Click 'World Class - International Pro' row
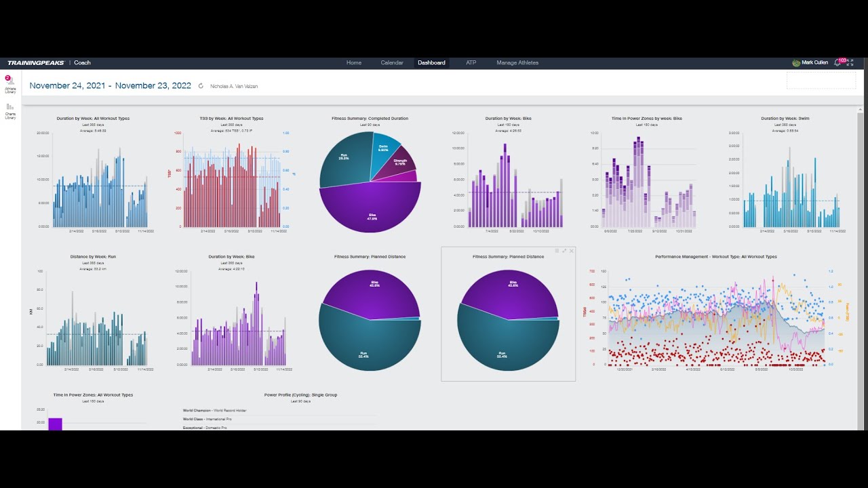The width and height of the screenshot is (868, 488). [x=279, y=420]
